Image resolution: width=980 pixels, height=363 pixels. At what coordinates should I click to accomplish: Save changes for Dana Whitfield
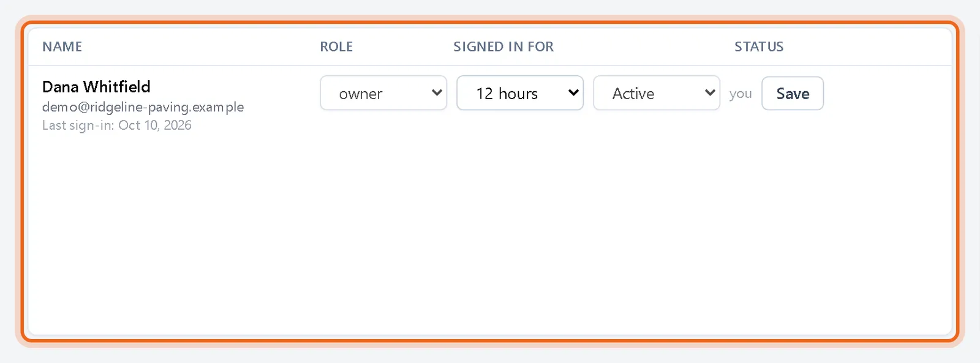click(x=793, y=94)
